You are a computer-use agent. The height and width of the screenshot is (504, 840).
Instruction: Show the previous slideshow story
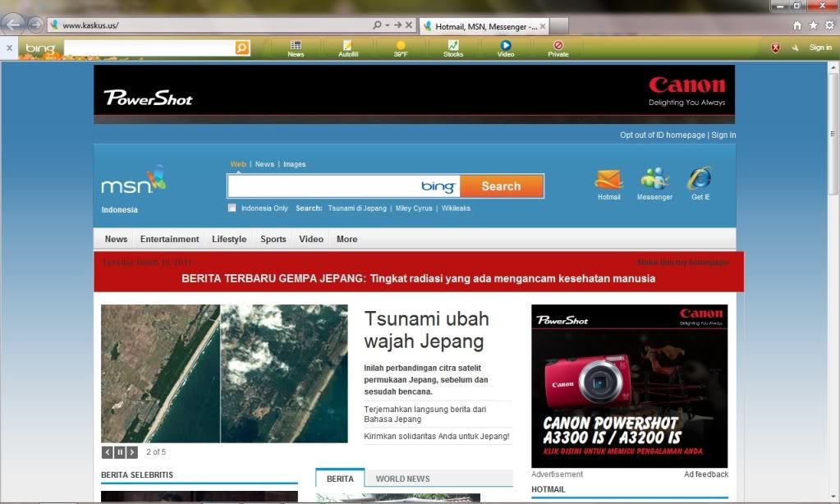click(107, 452)
